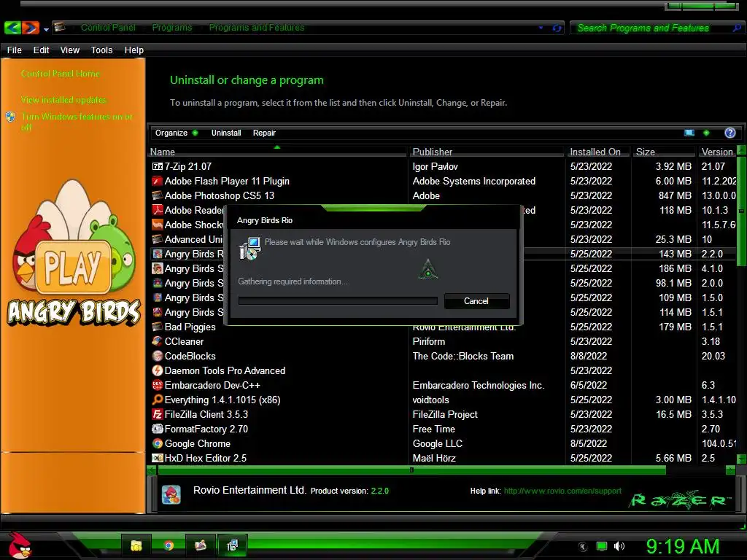
Task: Open the file explorer taskbar icon
Action: 136,545
